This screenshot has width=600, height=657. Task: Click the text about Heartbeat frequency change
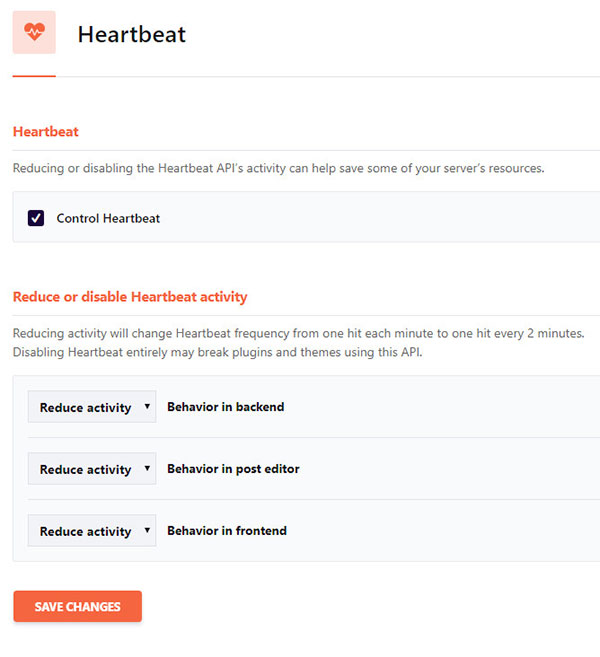[x=298, y=333]
